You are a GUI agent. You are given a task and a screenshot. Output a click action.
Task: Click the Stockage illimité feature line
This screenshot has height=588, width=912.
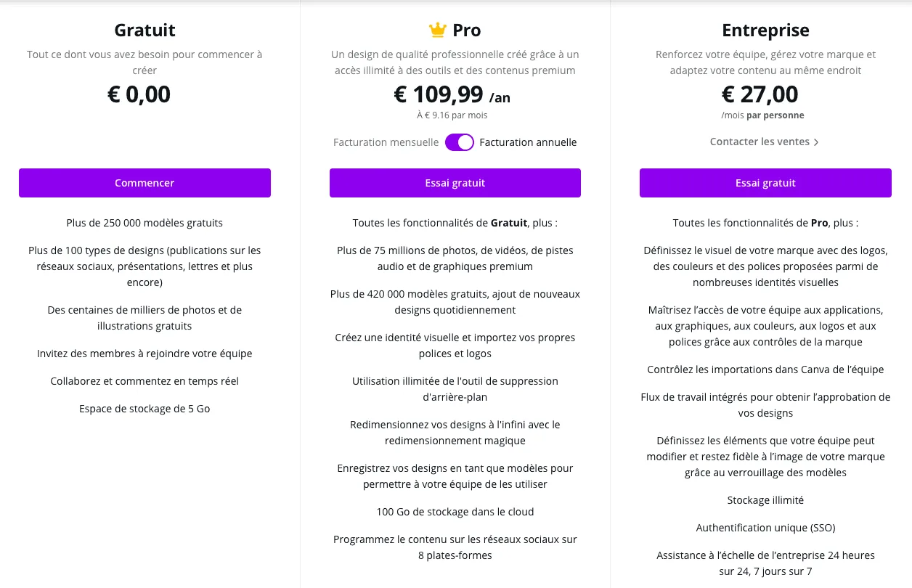(765, 500)
